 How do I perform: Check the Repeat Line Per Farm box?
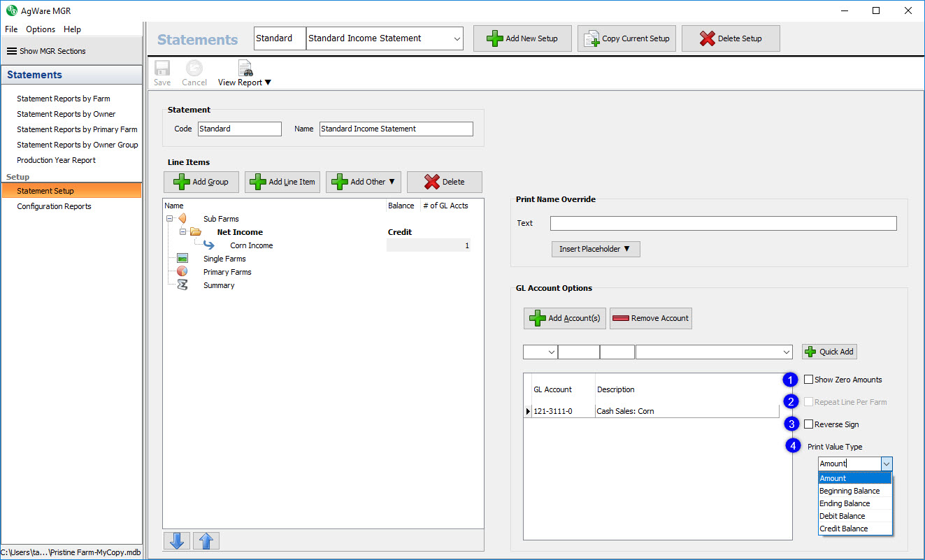pos(809,402)
